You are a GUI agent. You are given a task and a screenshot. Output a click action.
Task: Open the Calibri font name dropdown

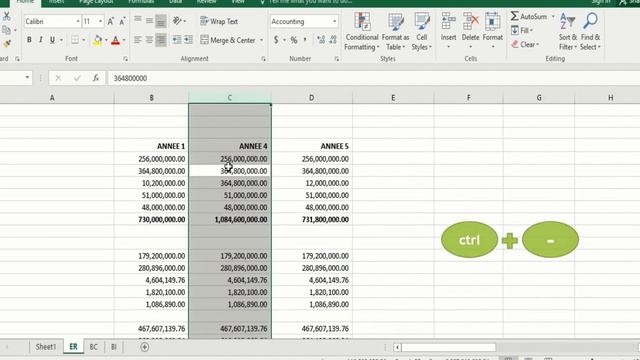tap(78, 21)
